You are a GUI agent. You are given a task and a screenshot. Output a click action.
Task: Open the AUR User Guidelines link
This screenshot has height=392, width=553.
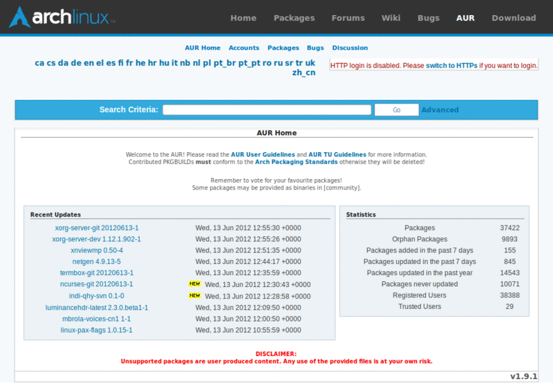(263, 155)
